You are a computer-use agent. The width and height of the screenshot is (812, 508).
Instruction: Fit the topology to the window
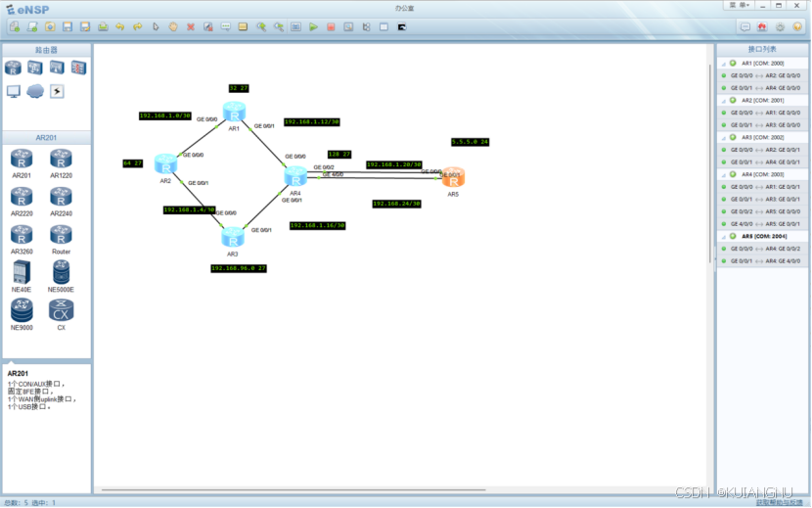(295, 27)
